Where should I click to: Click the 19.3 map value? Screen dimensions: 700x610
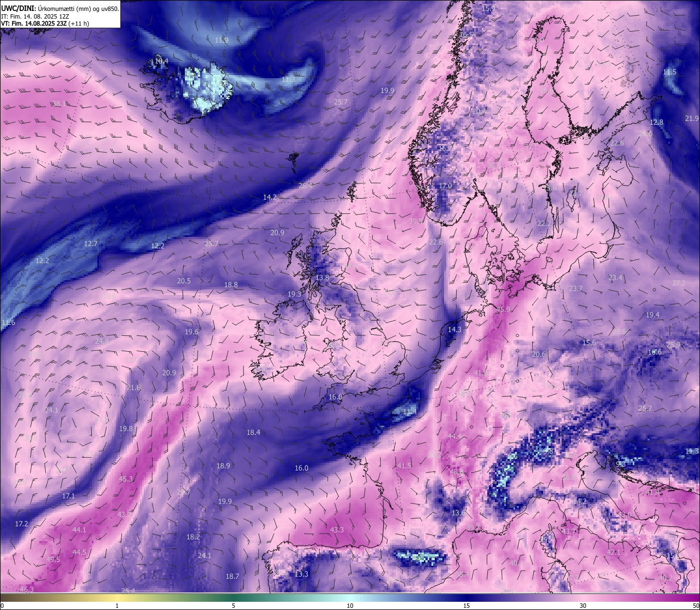294,294
